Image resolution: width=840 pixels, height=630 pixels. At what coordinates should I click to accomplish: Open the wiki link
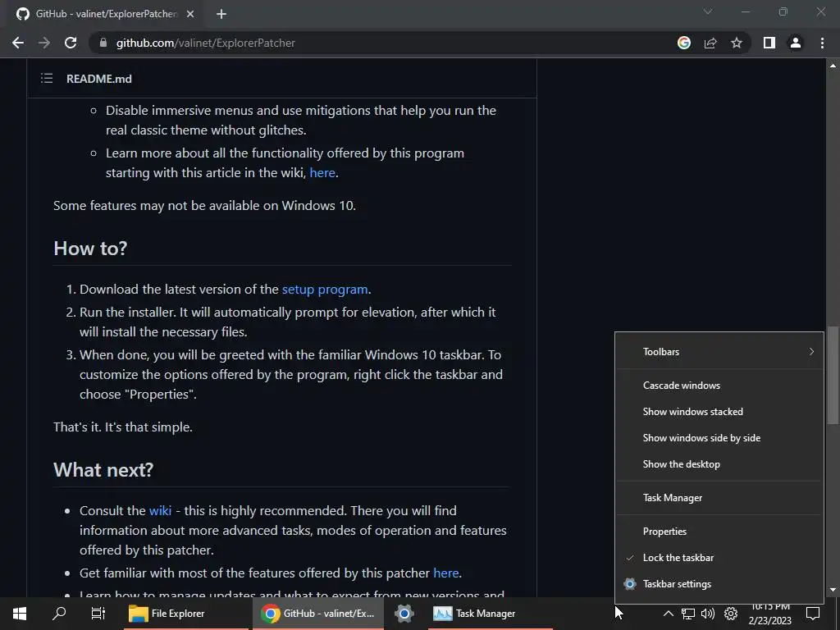pyautogui.click(x=160, y=510)
